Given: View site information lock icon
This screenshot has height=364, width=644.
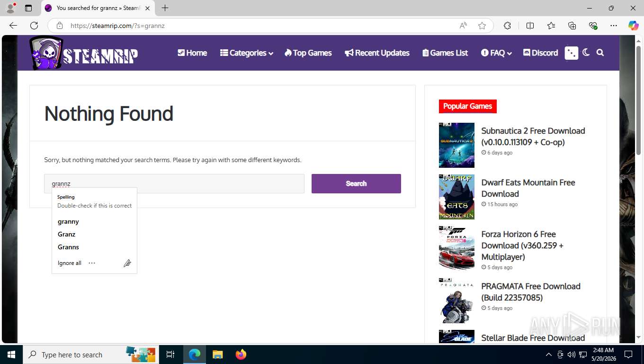Looking at the screenshot, I should pyautogui.click(x=59, y=26).
